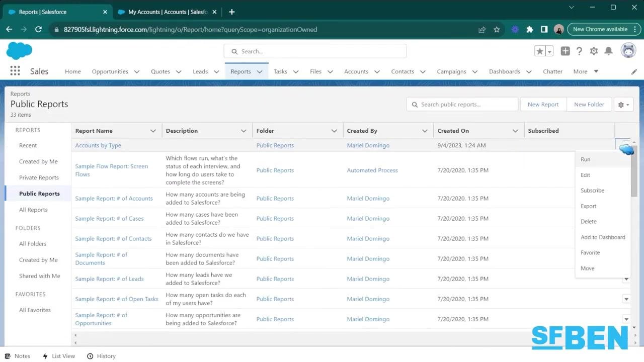Viewport: 644px width, 362px height.
Task: Choose Export in the action menu
Action: (x=603, y=206)
